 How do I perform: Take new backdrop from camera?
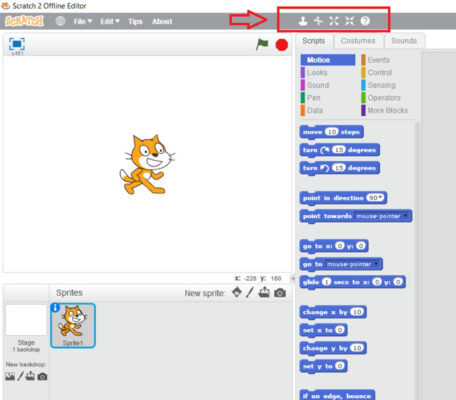coord(42,377)
